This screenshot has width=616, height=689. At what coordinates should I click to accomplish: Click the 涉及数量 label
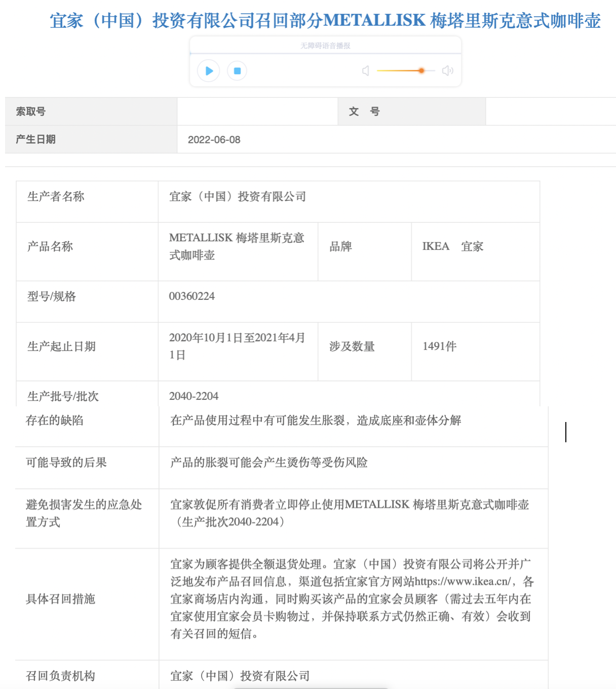pyautogui.click(x=352, y=347)
